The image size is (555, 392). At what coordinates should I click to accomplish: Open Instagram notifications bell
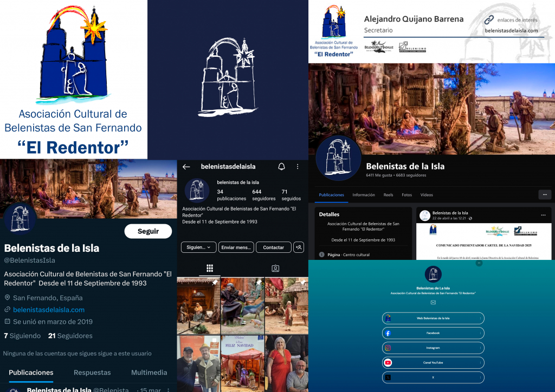pos(281,167)
